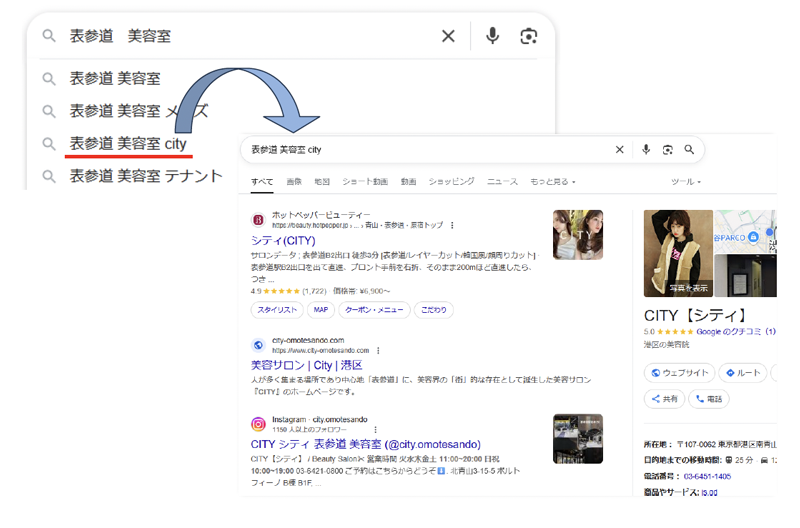Open the ツール dropdown
This screenshot has height=528, width=800.
[686, 182]
